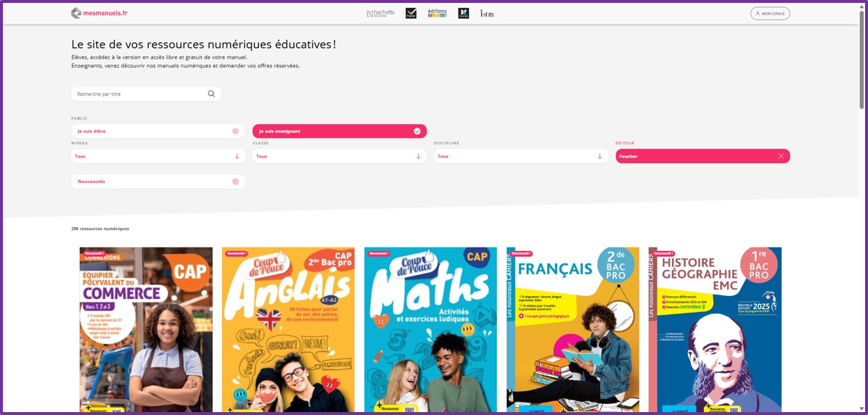Viewport: 868px width, 415px height.
Task: Click the mesmanuels.fr home logo
Action: [x=95, y=13]
